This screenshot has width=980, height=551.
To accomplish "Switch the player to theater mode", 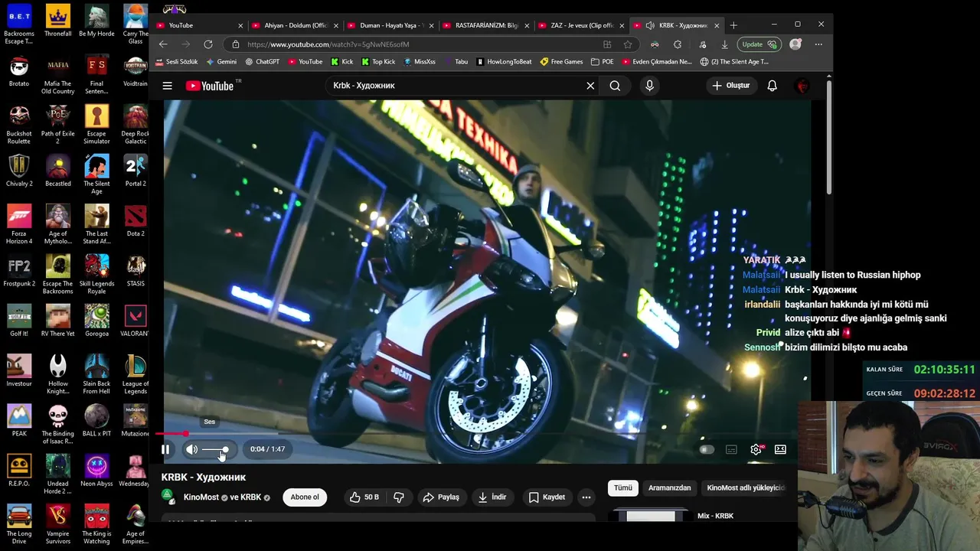I will pyautogui.click(x=780, y=450).
